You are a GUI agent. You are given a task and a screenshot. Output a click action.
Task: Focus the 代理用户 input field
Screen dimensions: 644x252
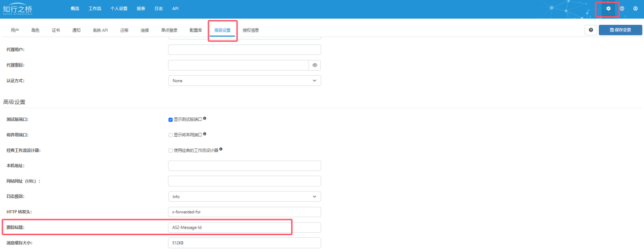pos(244,50)
